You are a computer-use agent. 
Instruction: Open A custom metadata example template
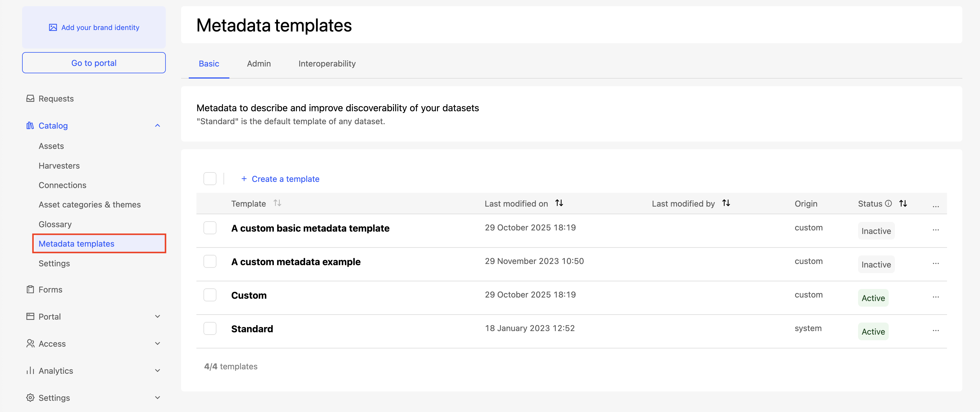(296, 262)
